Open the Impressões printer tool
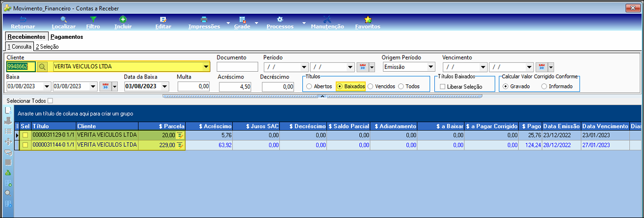The width and height of the screenshot is (644, 218). coord(204,20)
